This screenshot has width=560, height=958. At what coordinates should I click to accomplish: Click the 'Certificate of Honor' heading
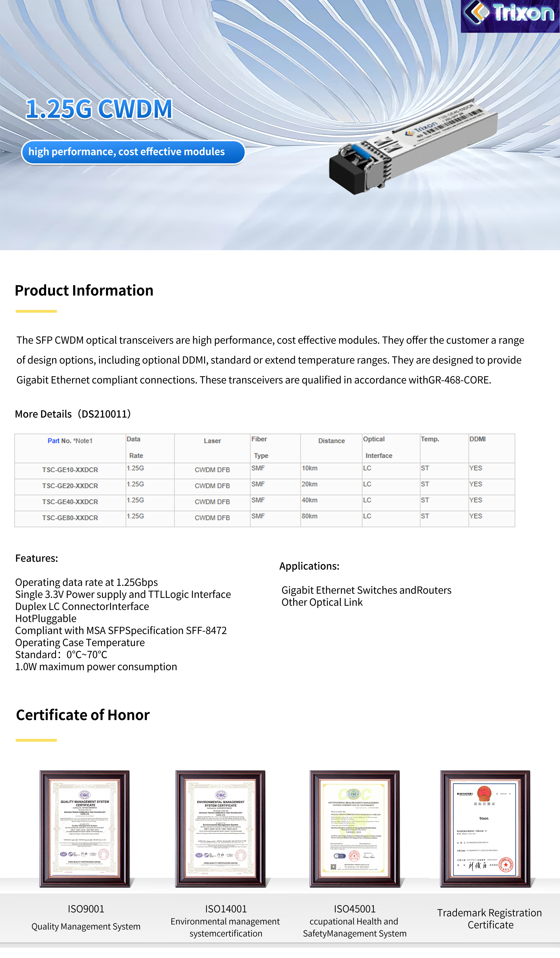(83, 715)
